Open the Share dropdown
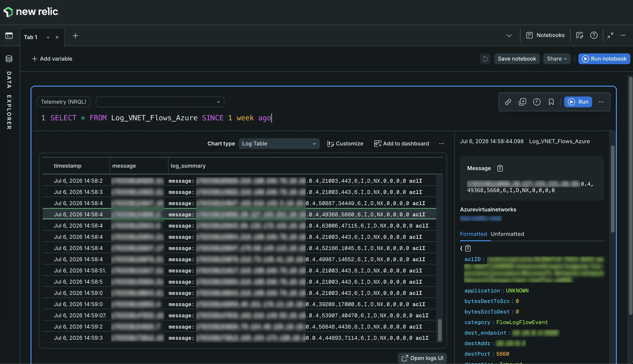 (x=557, y=59)
